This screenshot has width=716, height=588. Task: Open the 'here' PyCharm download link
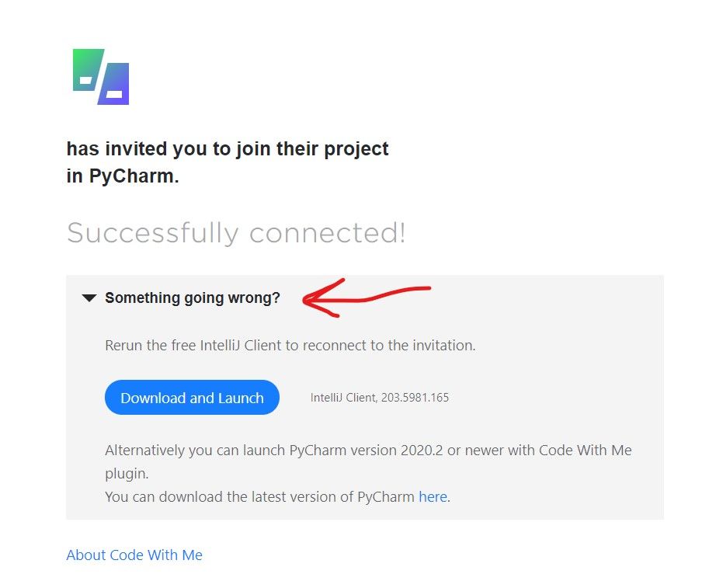[433, 496]
